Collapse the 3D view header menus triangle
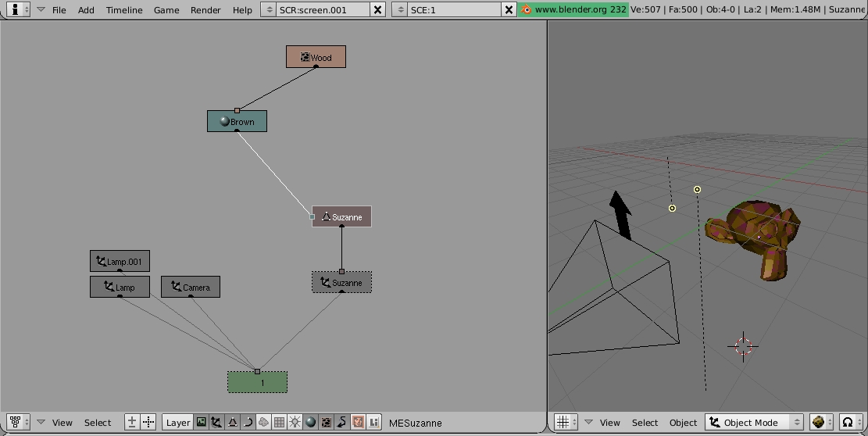Viewport: 868px width, 436px height. click(588, 422)
